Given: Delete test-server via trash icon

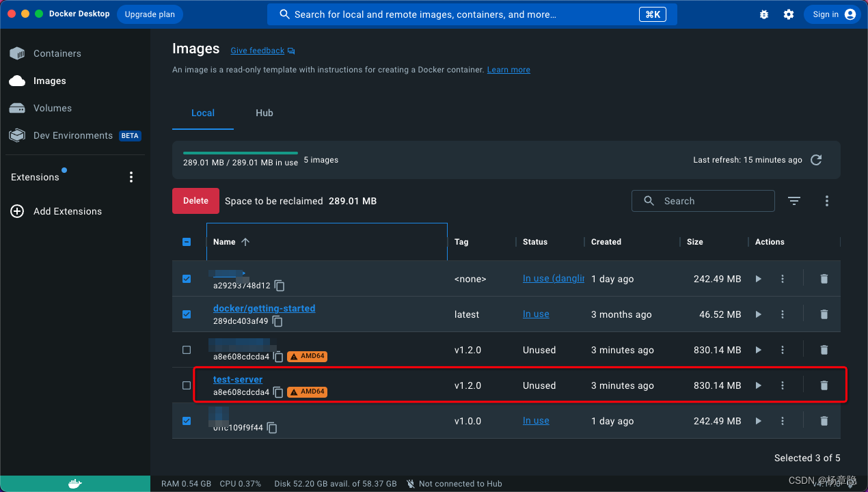Looking at the screenshot, I should point(824,385).
